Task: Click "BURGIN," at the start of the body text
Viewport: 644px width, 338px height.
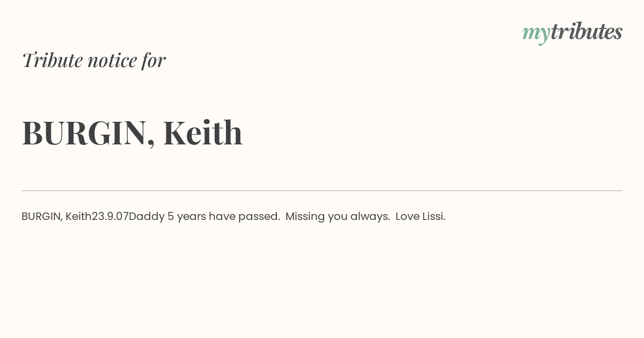Action: pyautogui.click(x=42, y=216)
